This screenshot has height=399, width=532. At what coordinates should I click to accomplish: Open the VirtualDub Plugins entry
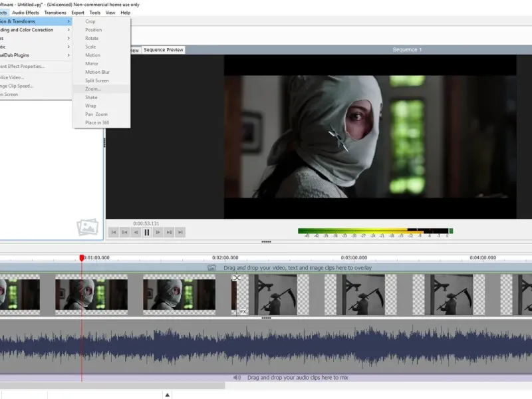pos(36,55)
